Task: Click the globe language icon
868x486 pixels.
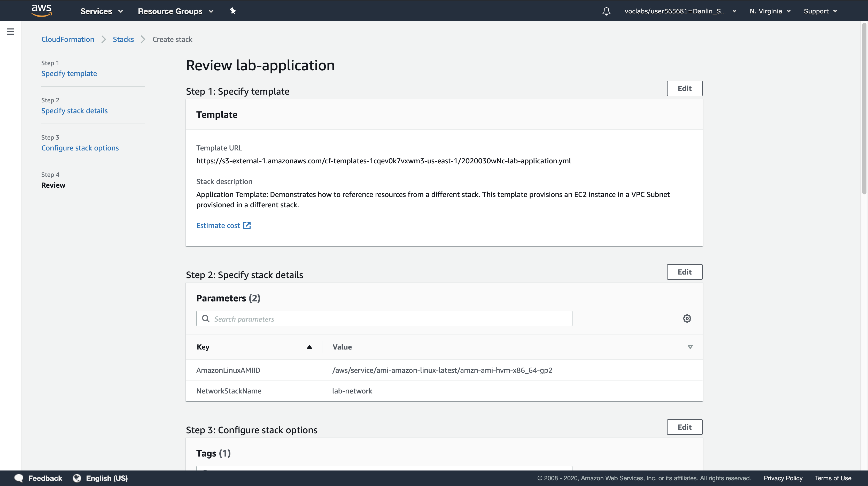Action: [77, 478]
